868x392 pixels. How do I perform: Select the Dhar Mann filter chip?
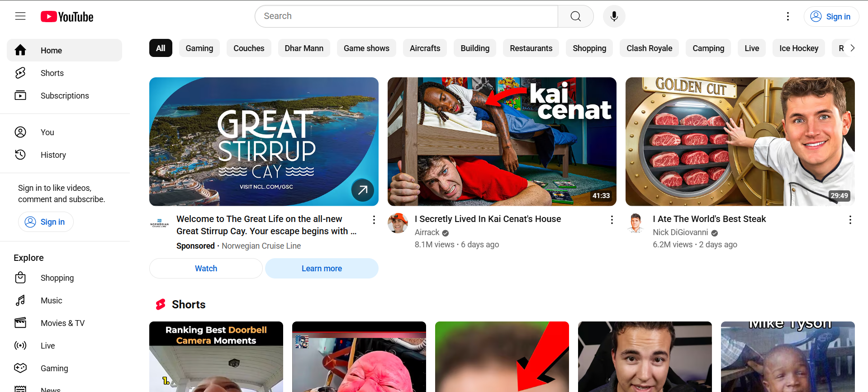[x=304, y=48]
